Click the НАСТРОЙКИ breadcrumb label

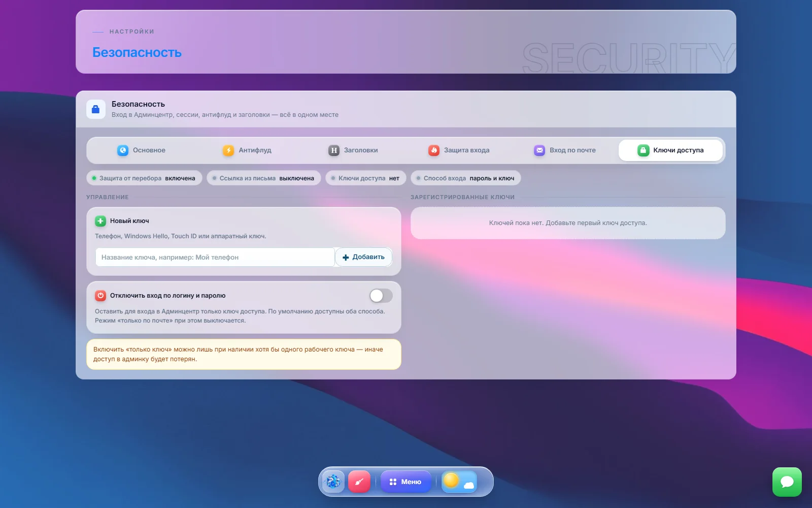coord(132,31)
